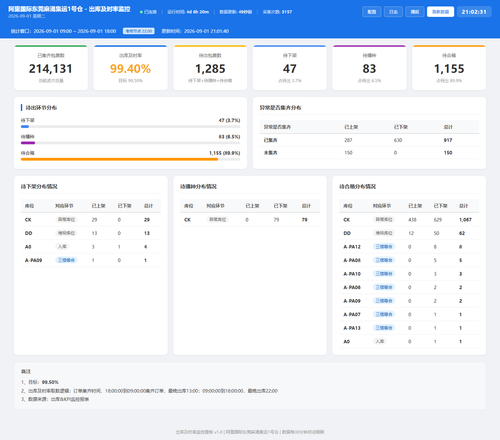
Task: Click the footer version text v1.0
Action: (218, 432)
